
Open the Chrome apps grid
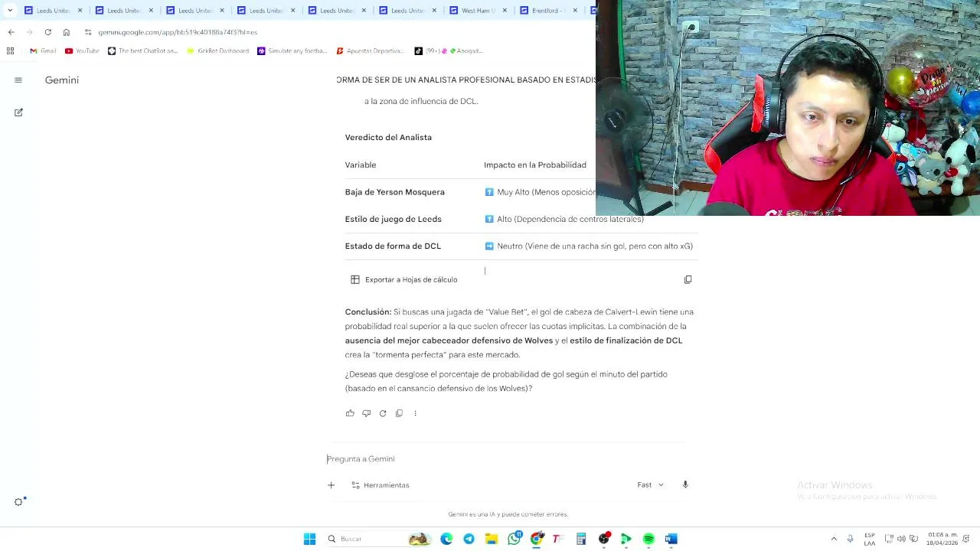click(10, 51)
